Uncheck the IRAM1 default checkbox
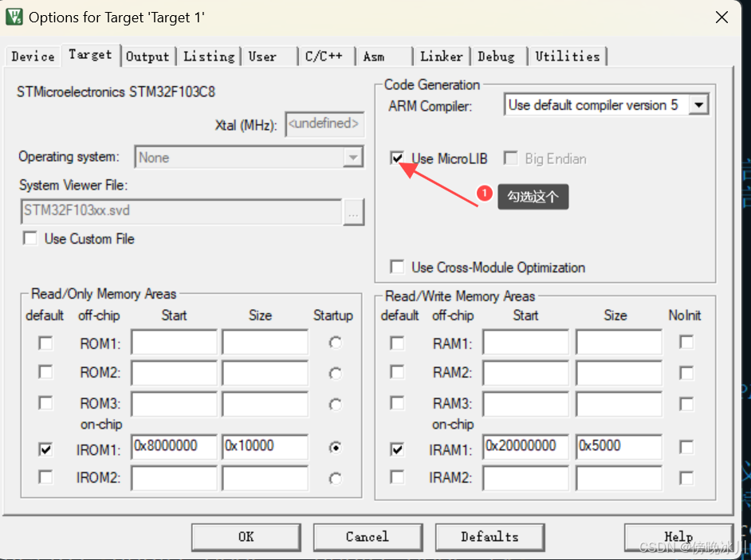The width and height of the screenshot is (751, 560). coord(397,449)
